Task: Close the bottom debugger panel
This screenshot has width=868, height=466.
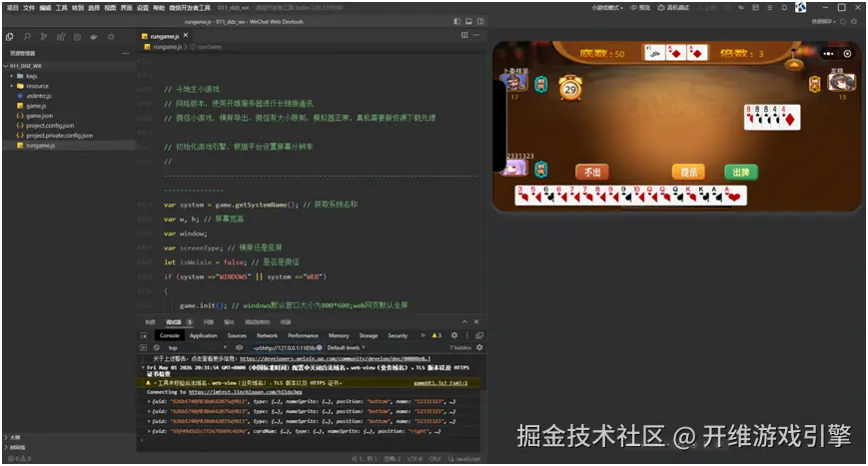Action: click(x=476, y=321)
